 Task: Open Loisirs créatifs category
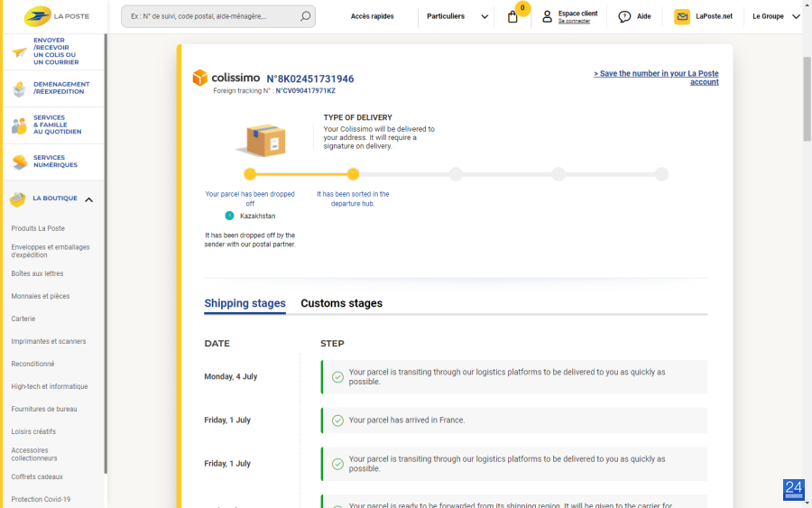tap(33, 431)
